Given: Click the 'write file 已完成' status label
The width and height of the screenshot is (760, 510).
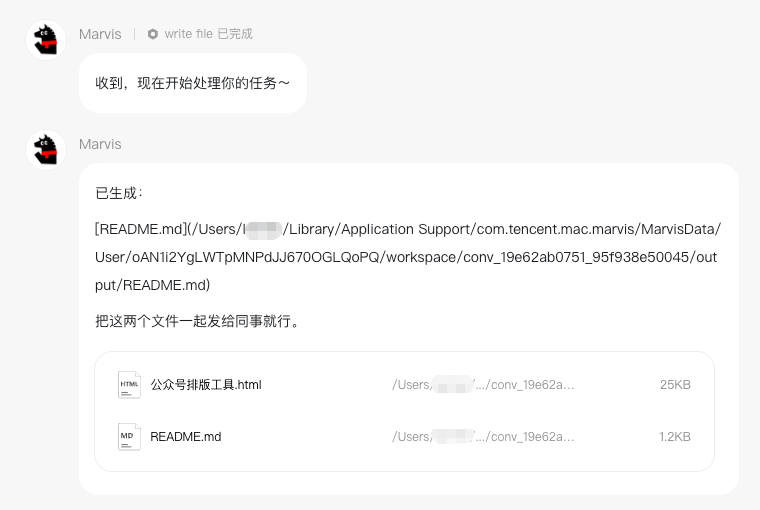Looking at the screenshot, I should 208,34.
